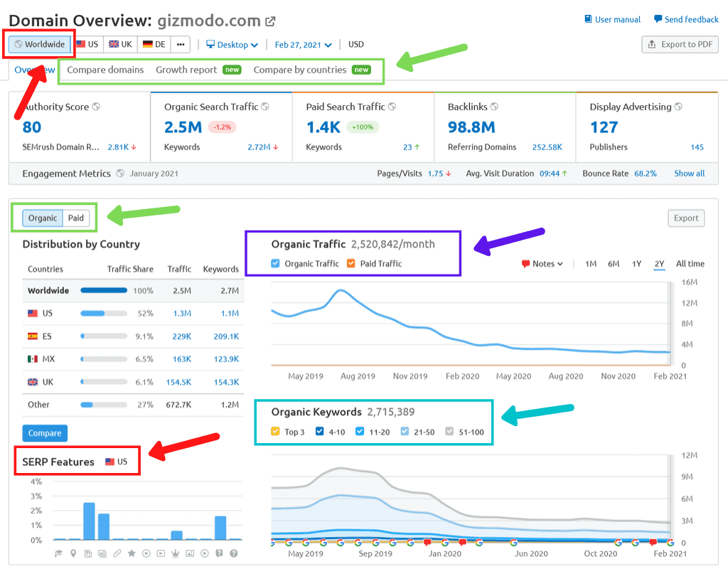Screen dimensions: 728x574
Task: Set chart range to 6M
Action: pyautogui.click(x=614, y=264)
